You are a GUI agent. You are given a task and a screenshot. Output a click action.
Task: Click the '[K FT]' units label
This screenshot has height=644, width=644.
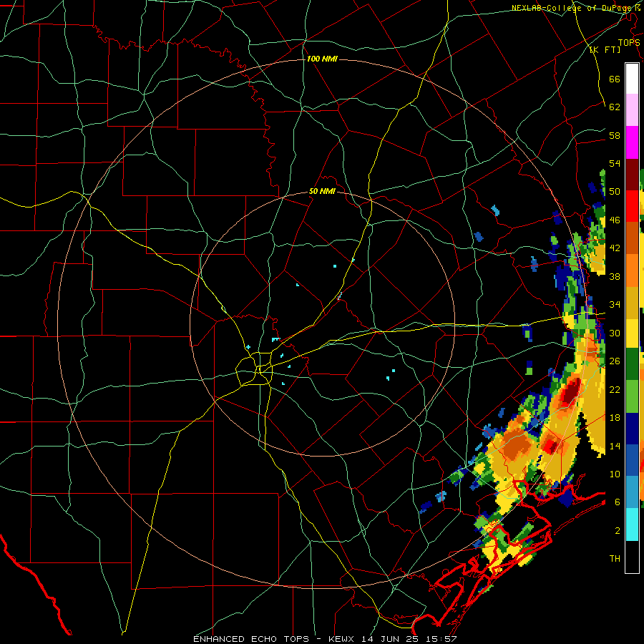pos(605,50)
